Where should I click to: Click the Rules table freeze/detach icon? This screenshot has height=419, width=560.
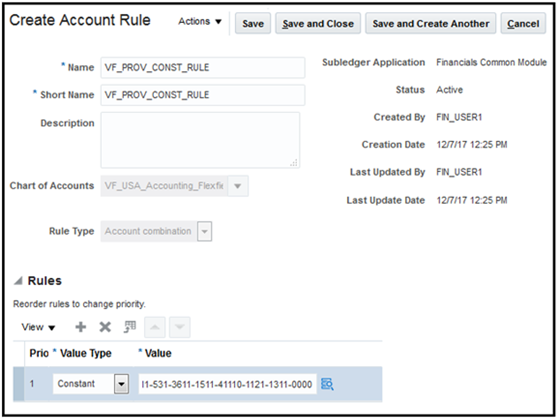coord(130,327)
